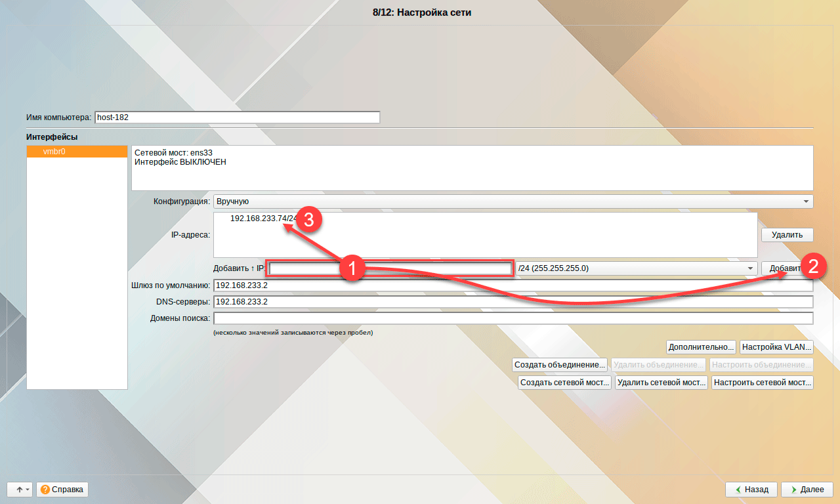Focus the Шлюз по умолчанию field
This screenshot has height=504, width=840.
pyautogui.click(x=513, y=285)
